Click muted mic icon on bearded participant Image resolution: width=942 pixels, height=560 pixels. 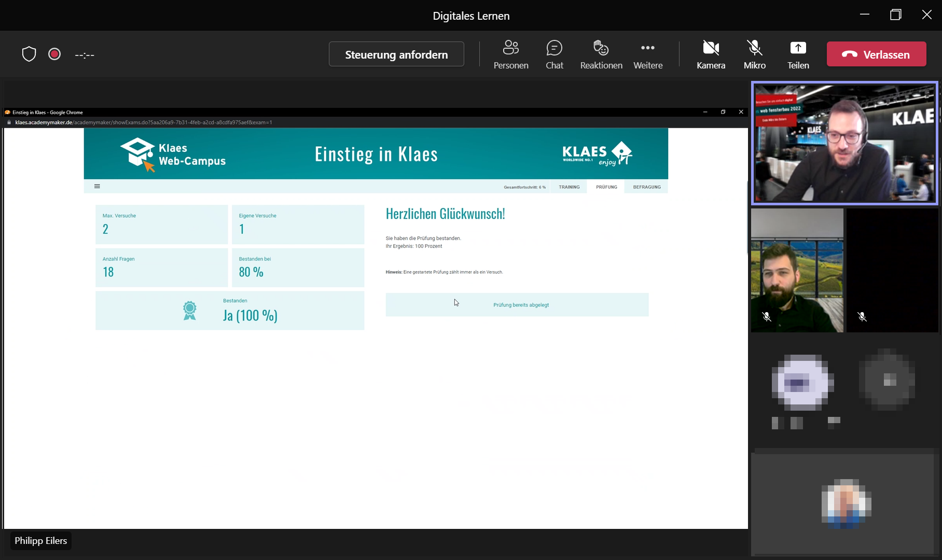(767, 316)
